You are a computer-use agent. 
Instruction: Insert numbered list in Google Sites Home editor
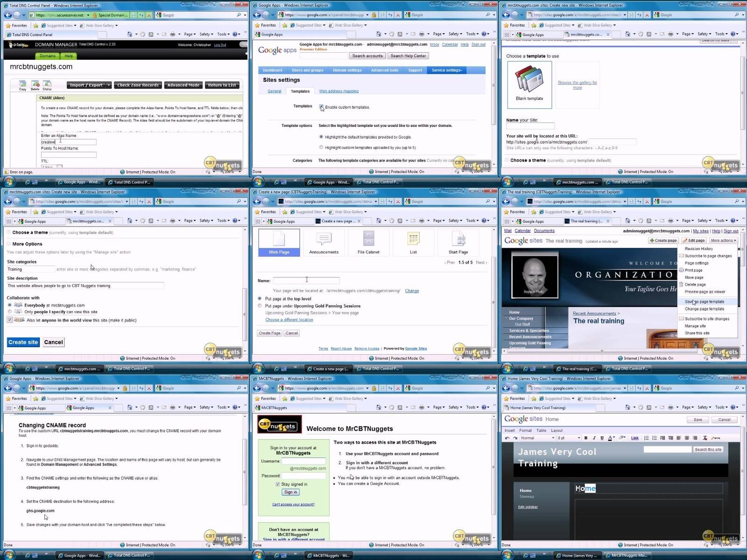(x=646, y=438)
